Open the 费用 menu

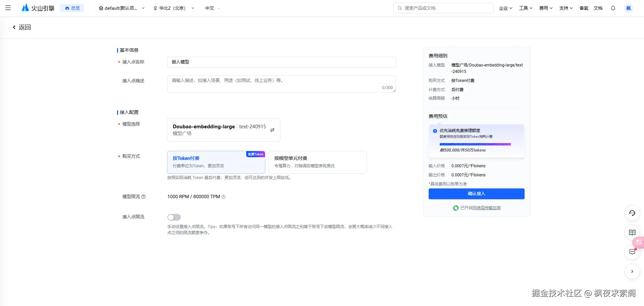[x=546, y=8]
